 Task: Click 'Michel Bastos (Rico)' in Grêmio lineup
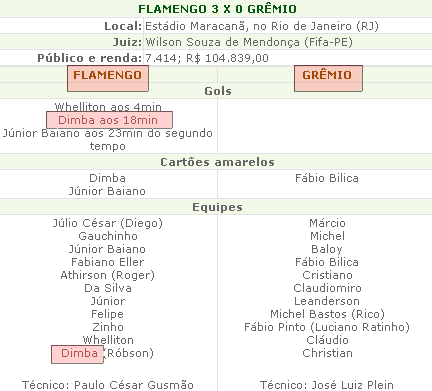[327, 314]
